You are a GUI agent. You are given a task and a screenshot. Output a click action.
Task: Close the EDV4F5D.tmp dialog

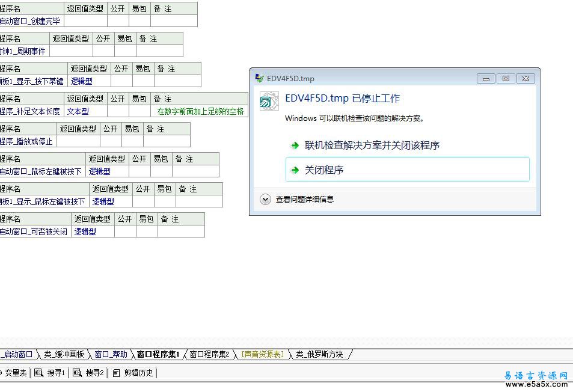[526, 79]
